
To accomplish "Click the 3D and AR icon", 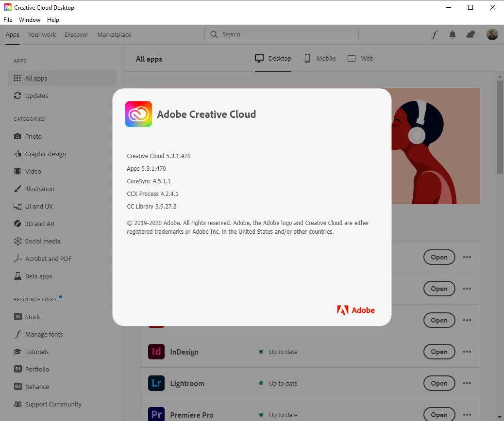I will pos(17,224).
